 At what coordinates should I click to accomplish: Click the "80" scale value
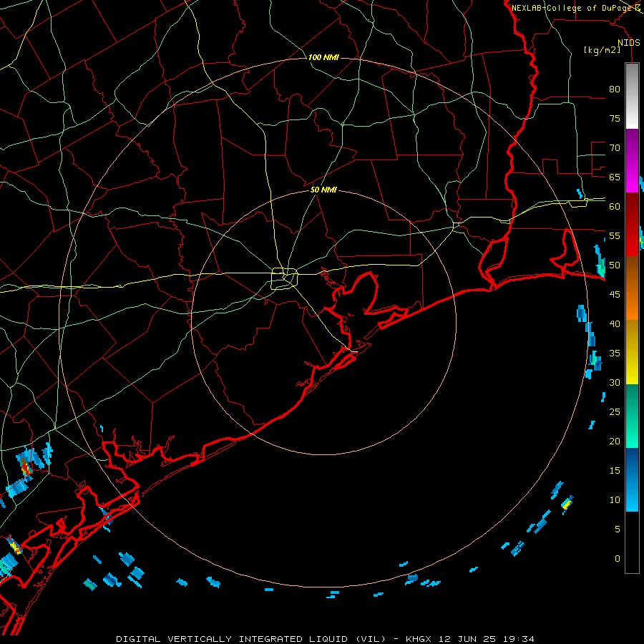(615, 89)
